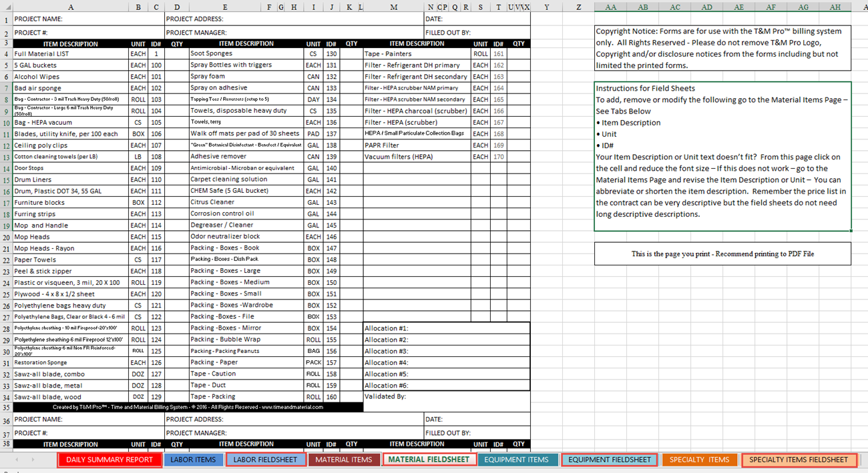Select column Z header
Viewport: 868px width, 473px height.
tap(578, 7)
